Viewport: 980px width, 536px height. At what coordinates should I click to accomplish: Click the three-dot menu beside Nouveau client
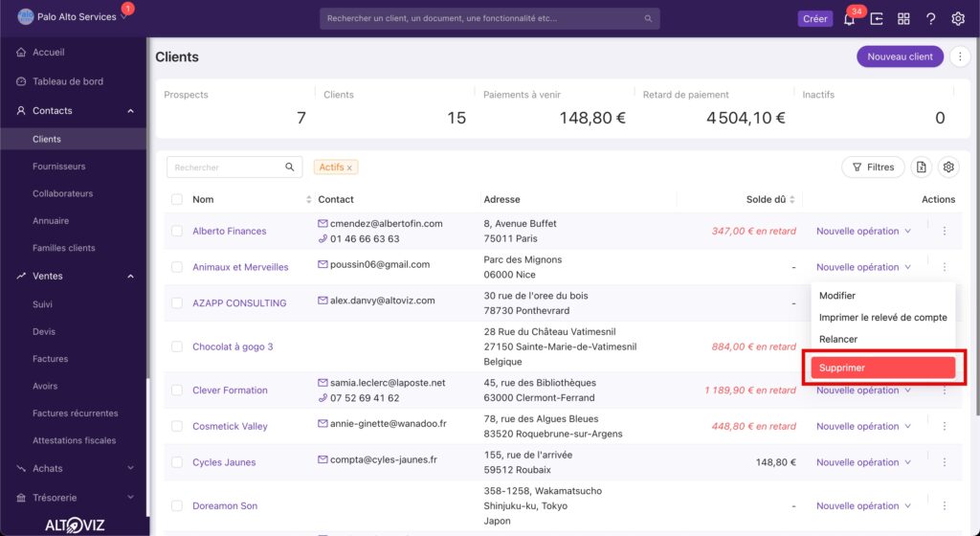tap(959, 56)
